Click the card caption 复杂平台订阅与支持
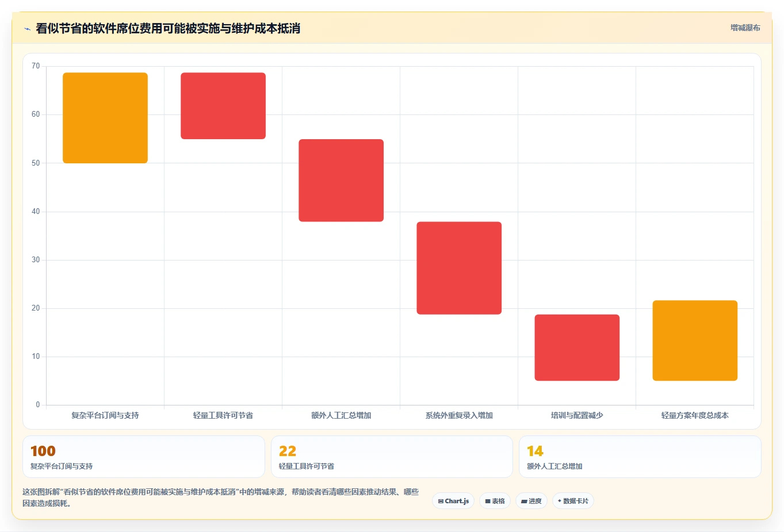 [x=62, y=466]
